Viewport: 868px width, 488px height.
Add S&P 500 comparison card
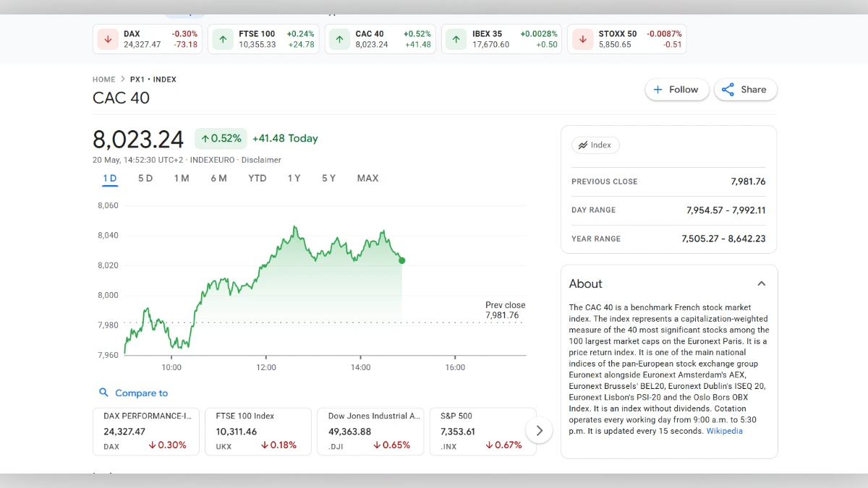(x=483, y=432)
